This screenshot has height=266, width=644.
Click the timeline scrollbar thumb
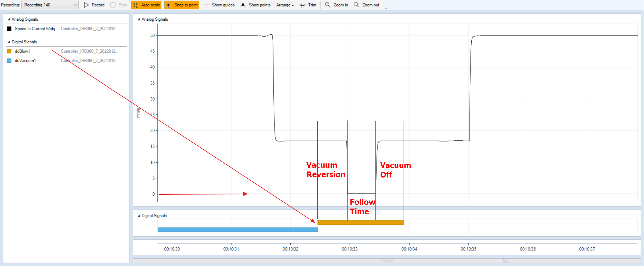(x=506, y=261)
